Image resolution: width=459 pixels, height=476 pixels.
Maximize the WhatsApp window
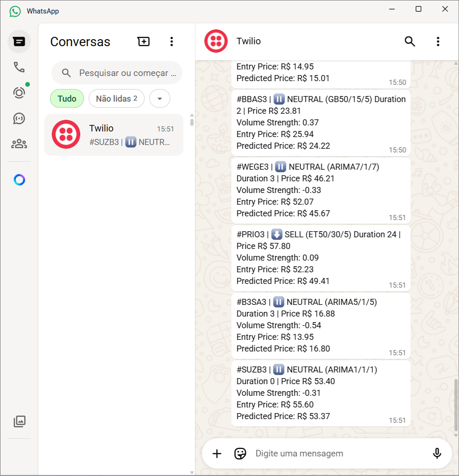418,9
